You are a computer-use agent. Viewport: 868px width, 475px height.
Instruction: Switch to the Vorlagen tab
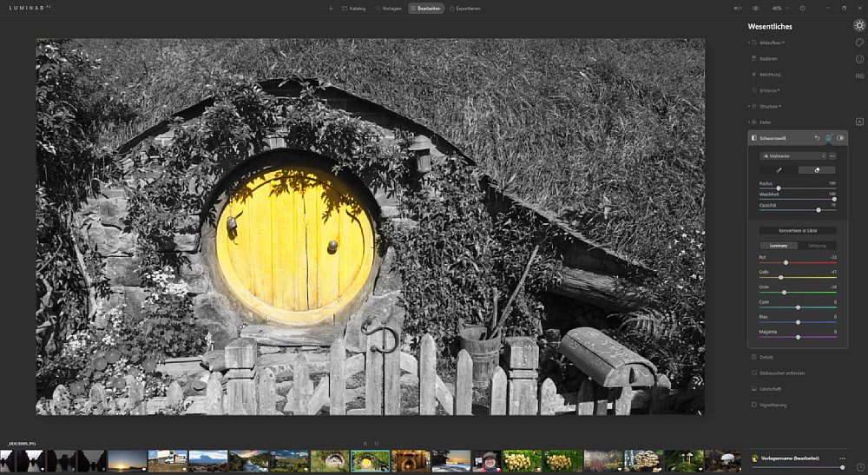tap(388, 9)
